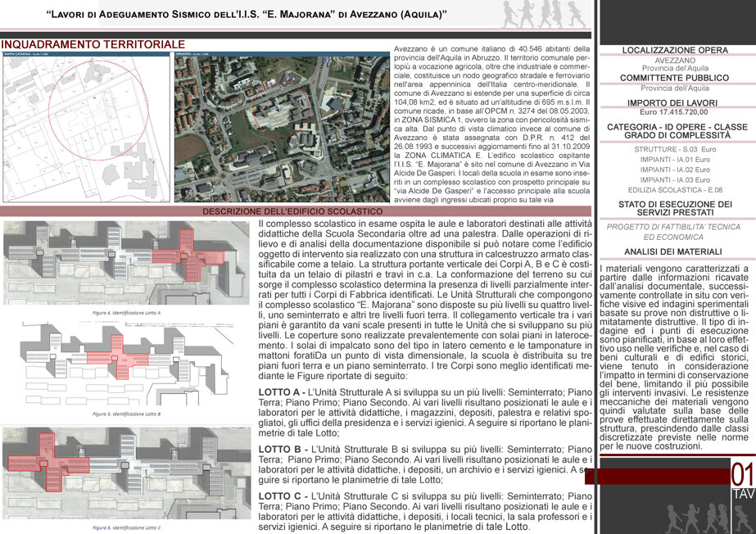756x534 pixels.
Task: Click the red circle on the aerial photo
Action: [282, 109]
